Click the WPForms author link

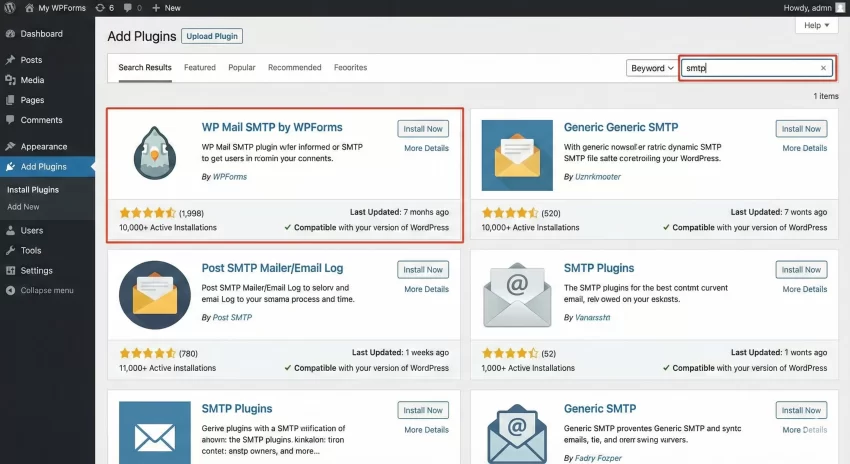tap(230, 177)
